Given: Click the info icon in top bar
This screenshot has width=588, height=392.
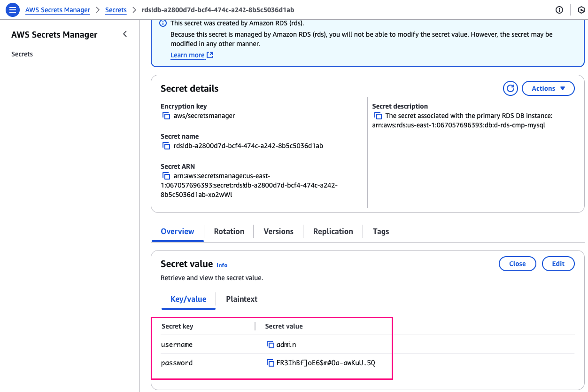Looking at the screenshot, I should point(559,10).
